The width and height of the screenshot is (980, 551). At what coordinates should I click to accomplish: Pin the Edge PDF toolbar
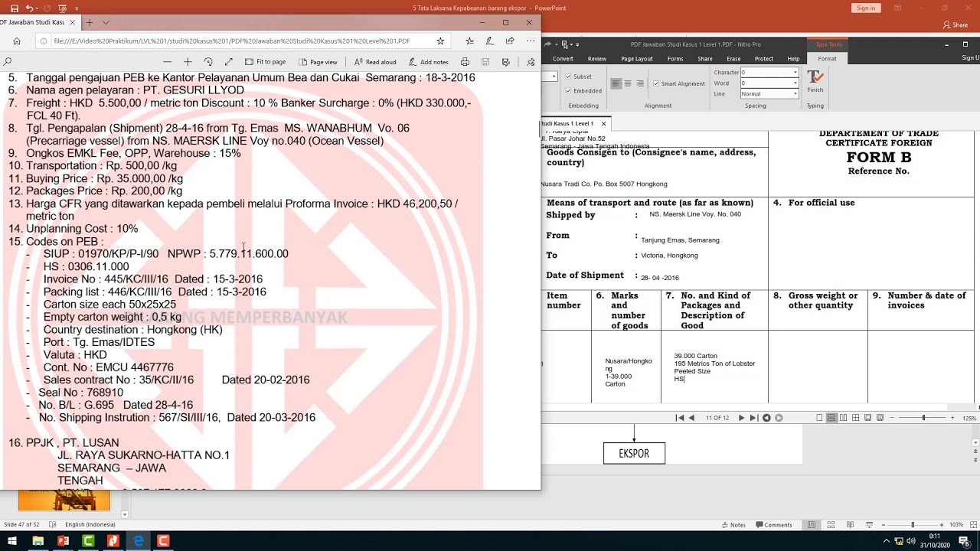(x=531, y=62)
